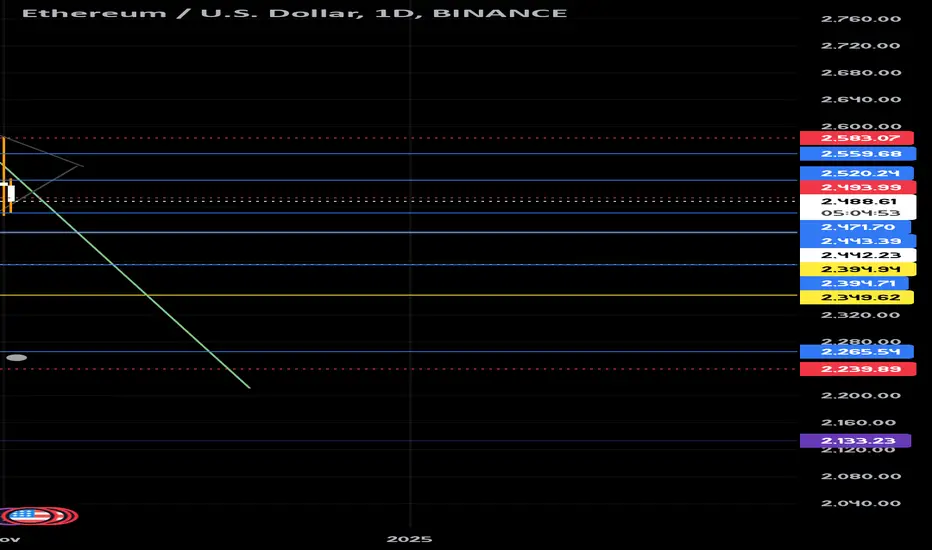Image resolution: width=932 pixels, height=550 pixels.
Task: Click the red 2.493.99 price label
Action: click(858, 187)
